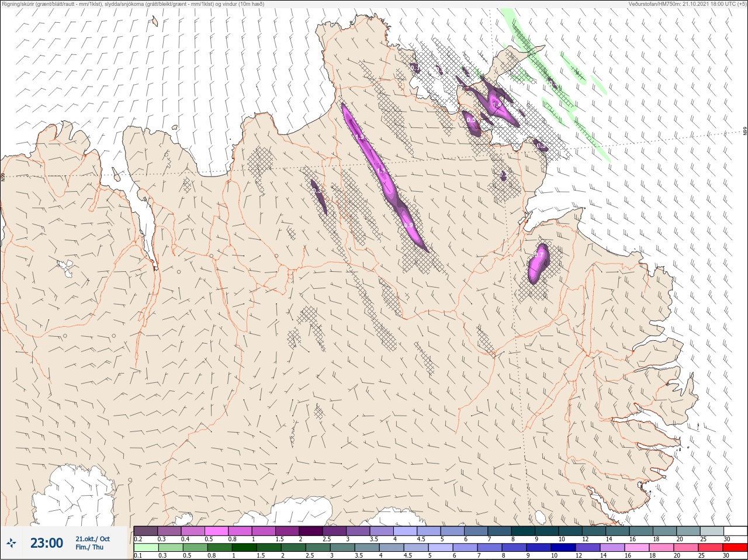Click the rain legend label '0.1'
The width and height of the screenshot is (748, 560).
(x=138, y=556)
